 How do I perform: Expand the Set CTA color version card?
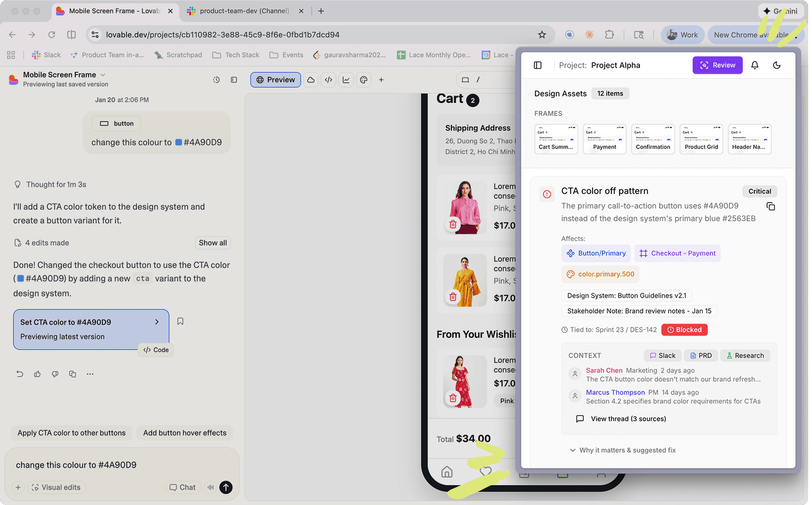(157, 322)
